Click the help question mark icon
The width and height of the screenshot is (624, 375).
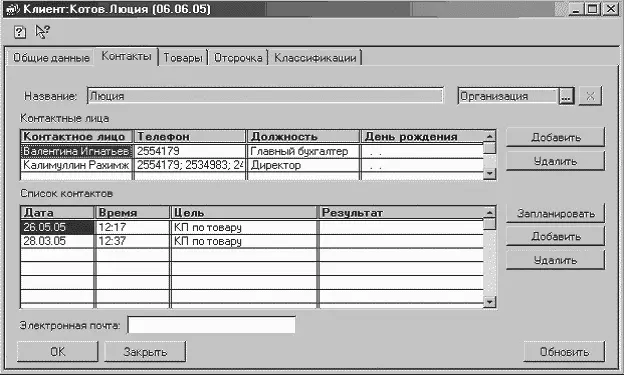tap(20, 32)
